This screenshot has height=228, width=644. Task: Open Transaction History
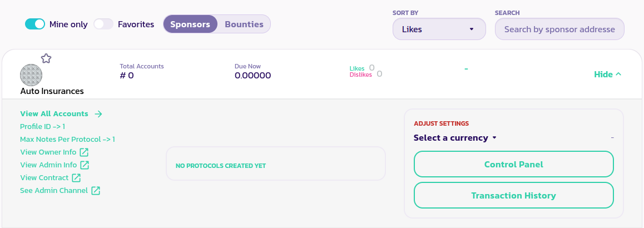[x=513, y=196]
